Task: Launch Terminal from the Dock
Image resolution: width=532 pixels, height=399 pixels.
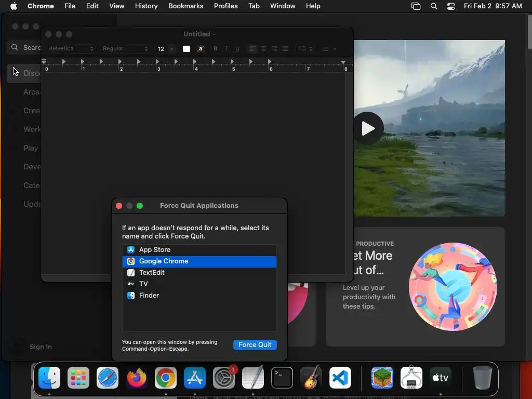Action: coord(282,378)
